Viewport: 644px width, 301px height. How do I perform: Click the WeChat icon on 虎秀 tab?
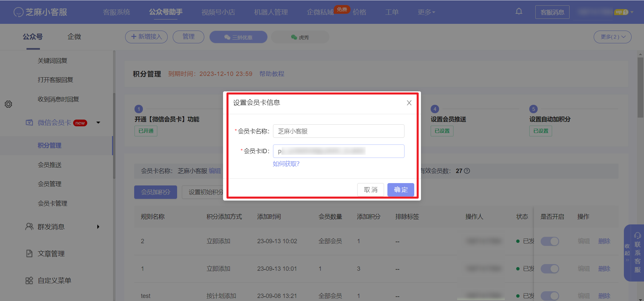[294, 37]
